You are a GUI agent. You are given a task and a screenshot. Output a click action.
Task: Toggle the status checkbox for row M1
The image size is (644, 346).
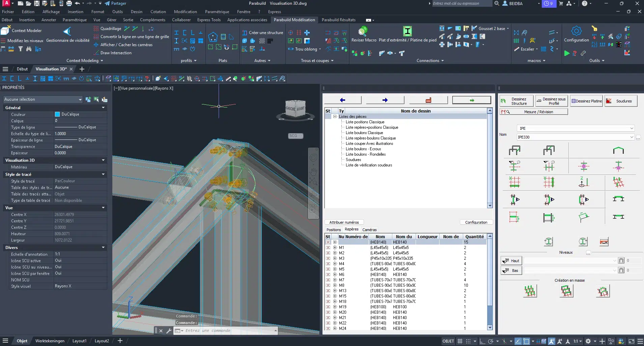point(328,248)
